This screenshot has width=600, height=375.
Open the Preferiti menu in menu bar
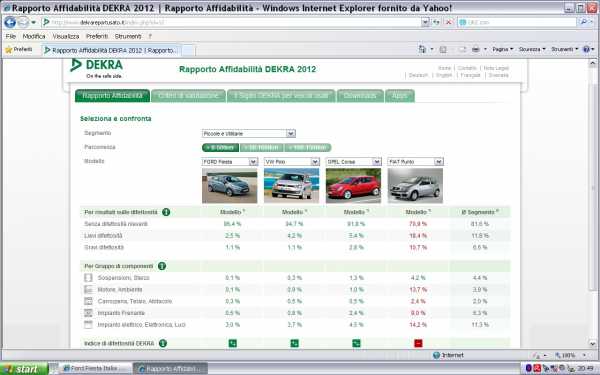(97, 36)
